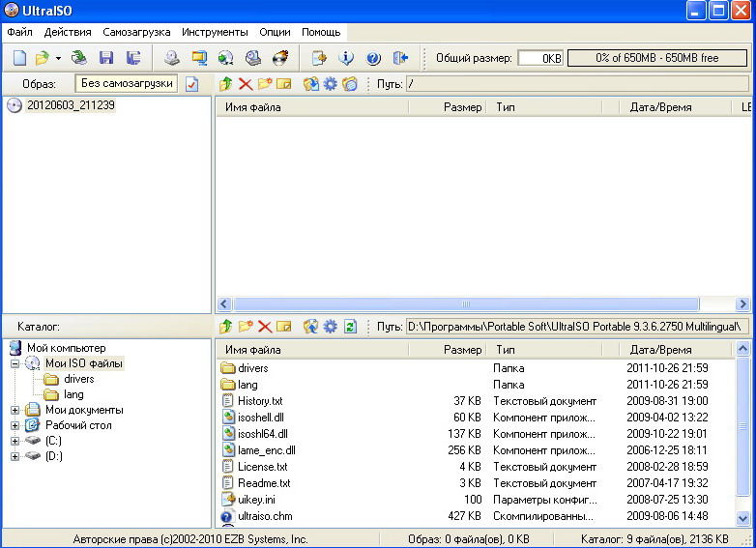Viewport: 756px width, 548px height.
Task: Sort image pane by Имя файла column header
Action: 312,107
